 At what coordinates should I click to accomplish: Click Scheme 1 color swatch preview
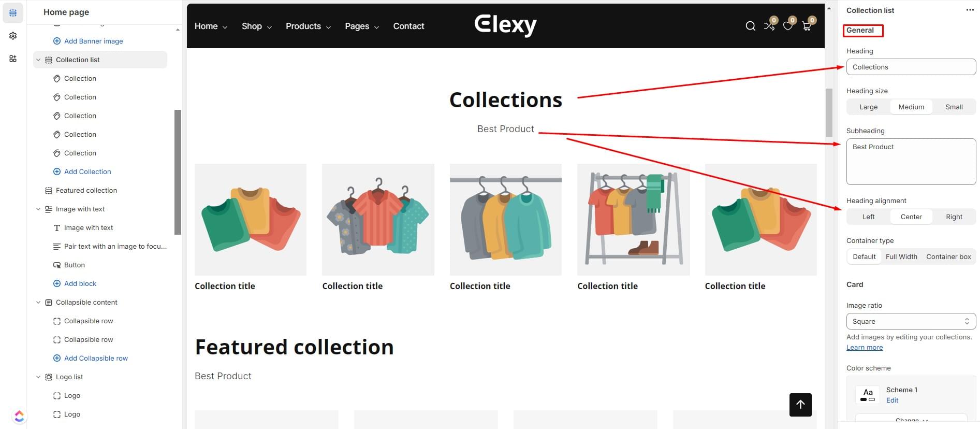[868, 395]
